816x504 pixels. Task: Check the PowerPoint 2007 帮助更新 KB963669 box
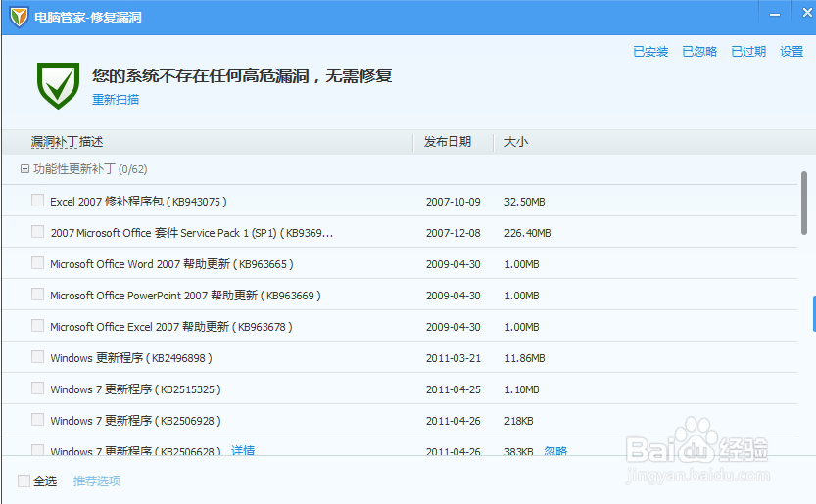(x=37, y=294)
